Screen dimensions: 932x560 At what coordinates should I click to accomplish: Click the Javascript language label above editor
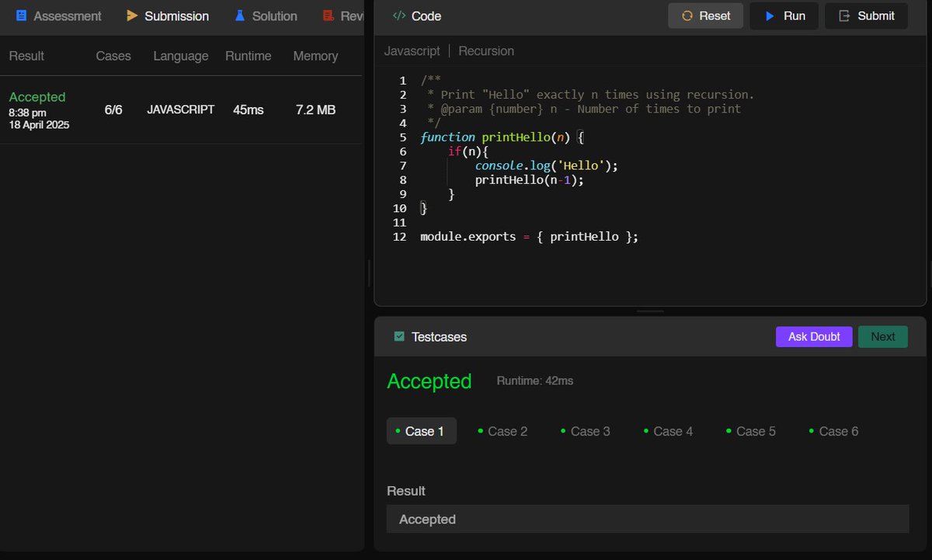[x=412, y=51]
